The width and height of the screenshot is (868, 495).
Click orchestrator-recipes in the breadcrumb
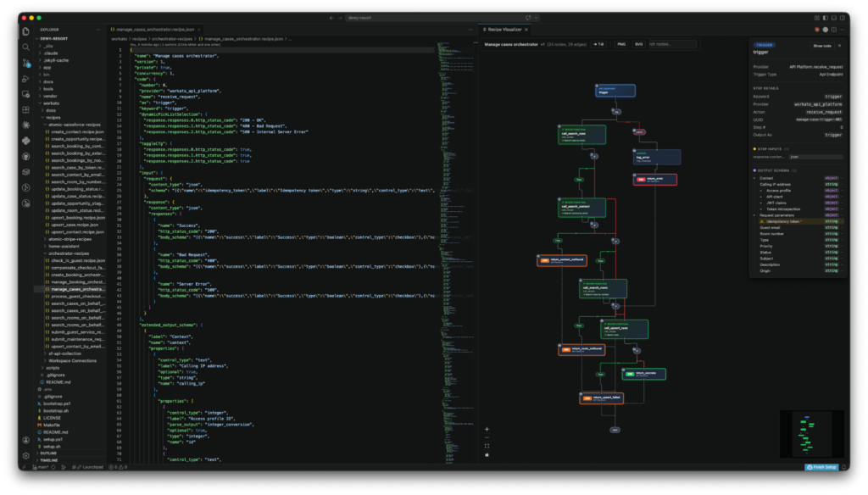click(172, 39)
